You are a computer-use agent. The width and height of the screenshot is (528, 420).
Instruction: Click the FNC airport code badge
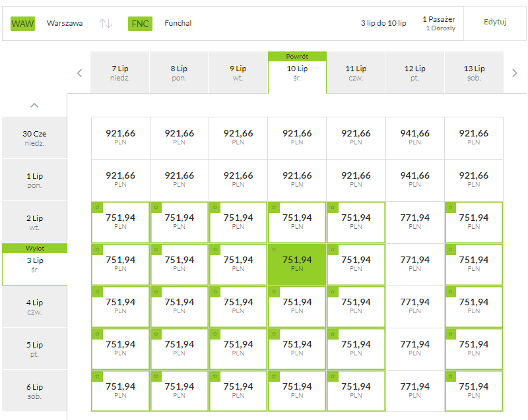click(140, 24)
